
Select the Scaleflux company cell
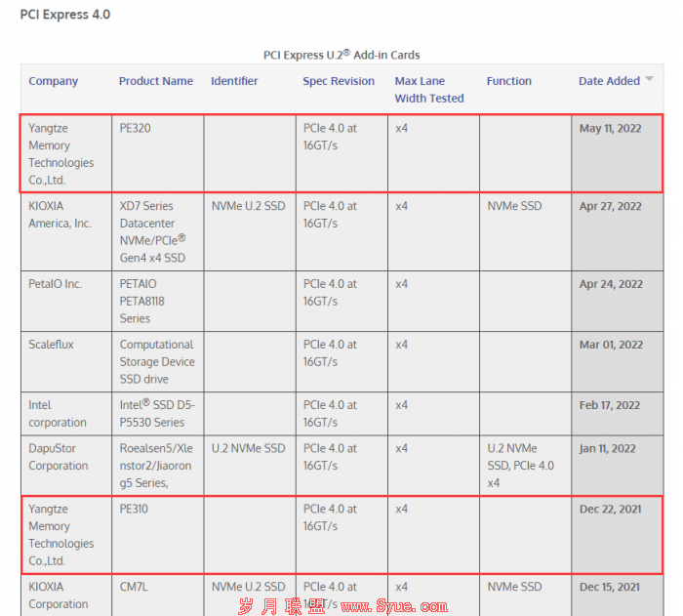coord(66,361)
